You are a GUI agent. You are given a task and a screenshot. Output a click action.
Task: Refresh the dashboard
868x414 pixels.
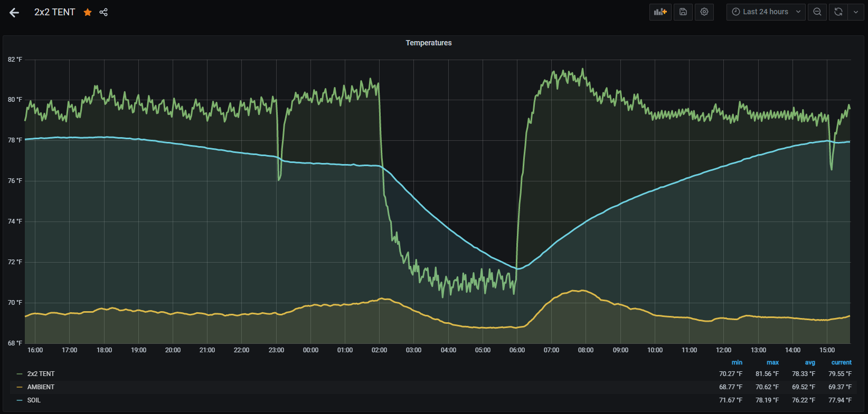838,12
